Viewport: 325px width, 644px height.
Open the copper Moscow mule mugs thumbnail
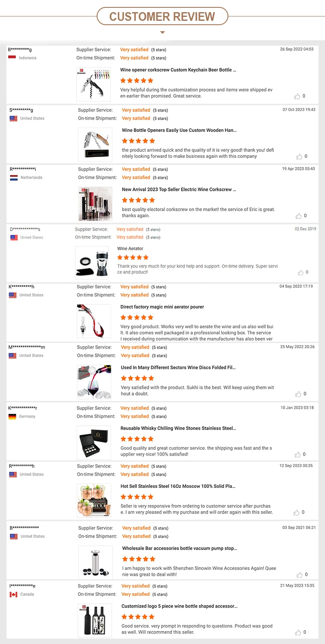click(94, 500)
